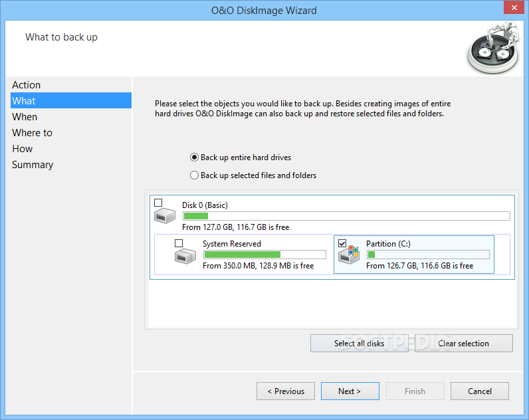Click the Disk 0 hard drive icon
This screenshot has width=529, height=420.
point(165,216)
